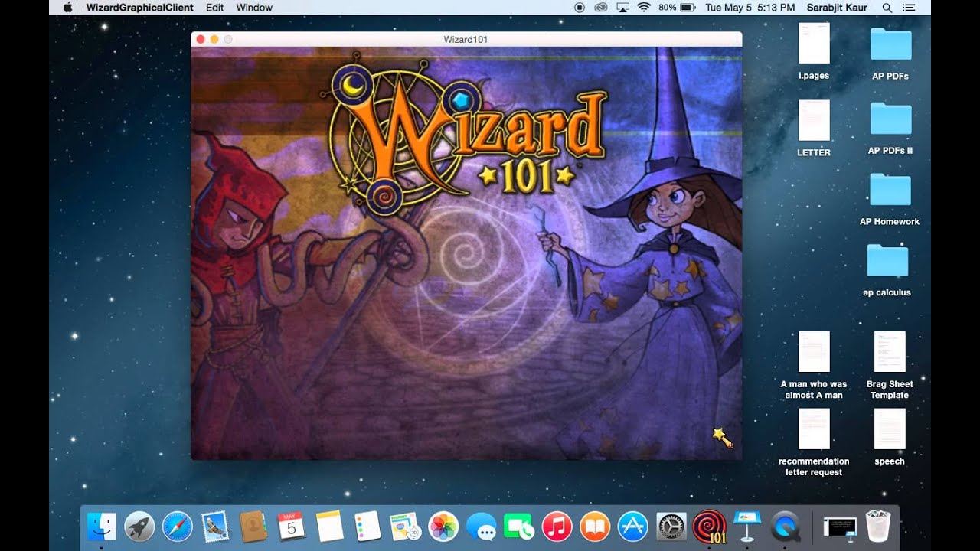Screen dimensions: 980x551
Task: Open Maps icon in the dock
Action: [405, 527]
